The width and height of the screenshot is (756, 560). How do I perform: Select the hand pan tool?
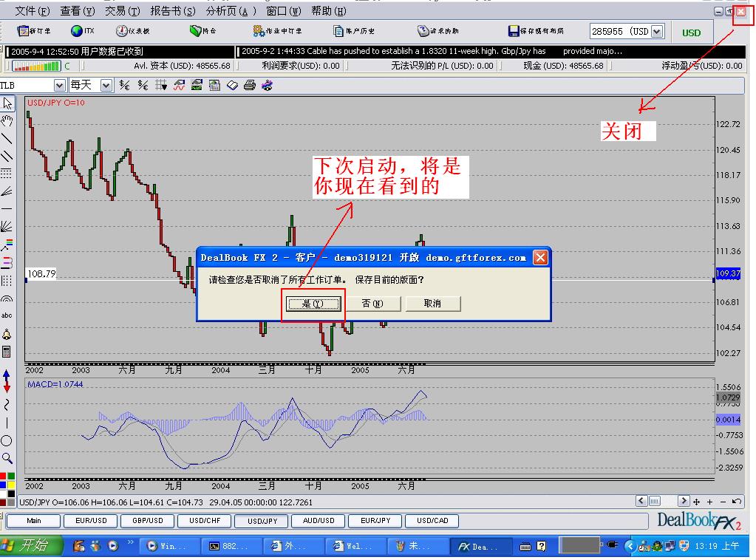coord(7,120)
